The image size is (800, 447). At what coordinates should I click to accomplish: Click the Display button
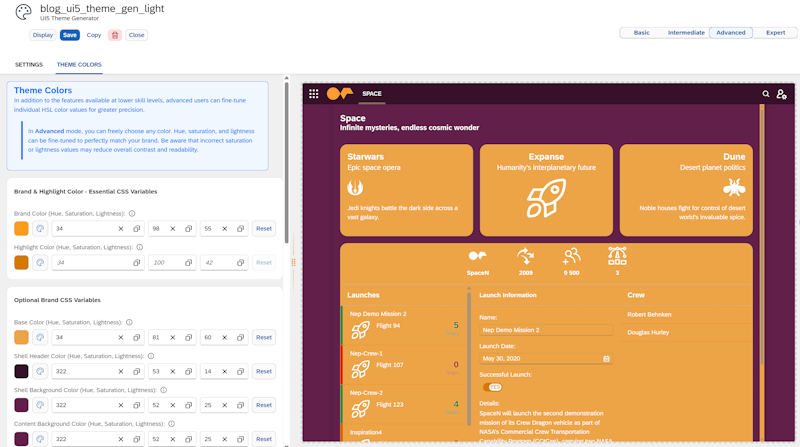[43, 35]
